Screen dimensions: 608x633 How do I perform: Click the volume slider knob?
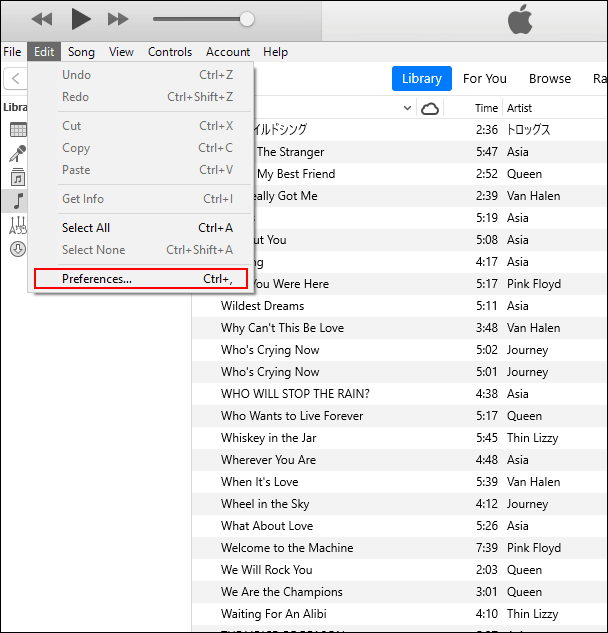246,19
